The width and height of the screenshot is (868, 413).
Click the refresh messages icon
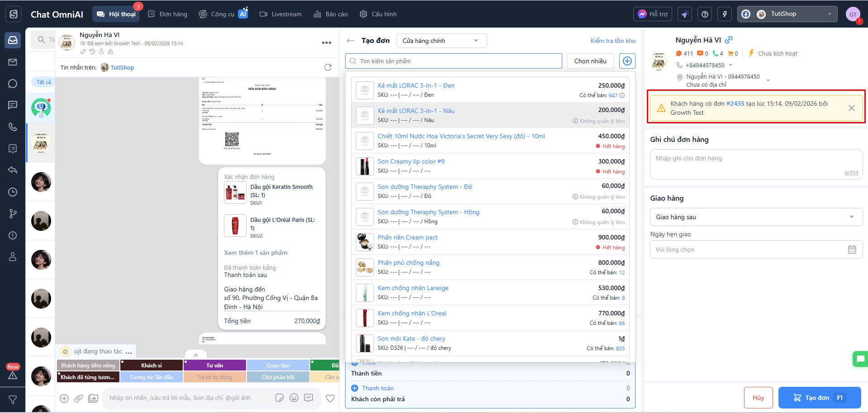click(328, 67)
